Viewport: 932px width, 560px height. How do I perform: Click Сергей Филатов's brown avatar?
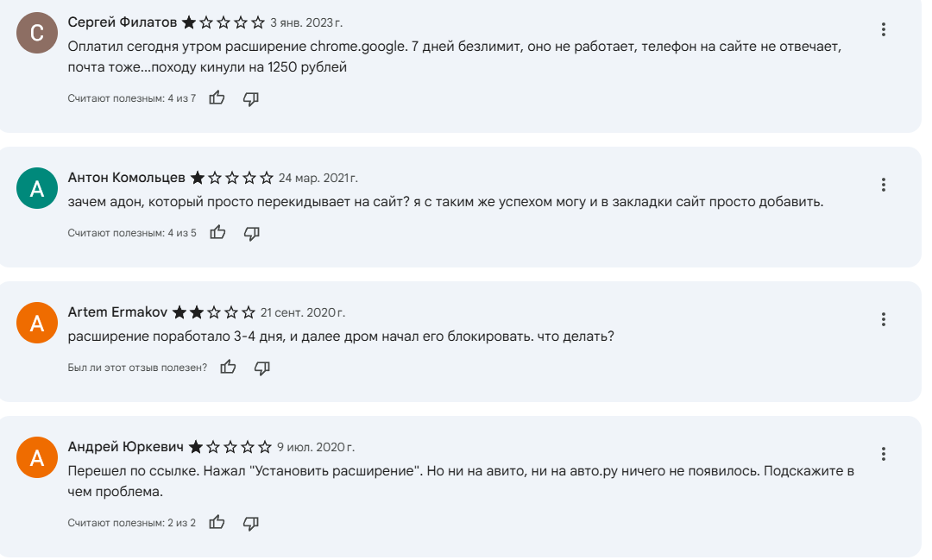click(x=37, y=33)
